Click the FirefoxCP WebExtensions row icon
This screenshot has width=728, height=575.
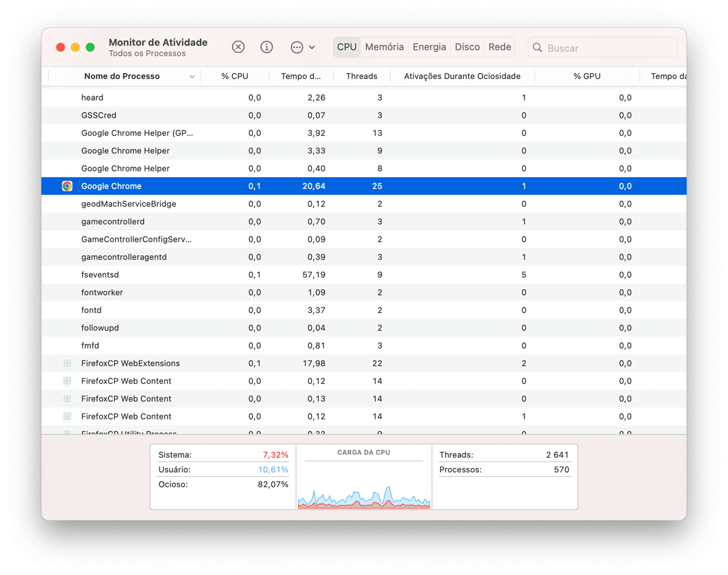(67, 363)
